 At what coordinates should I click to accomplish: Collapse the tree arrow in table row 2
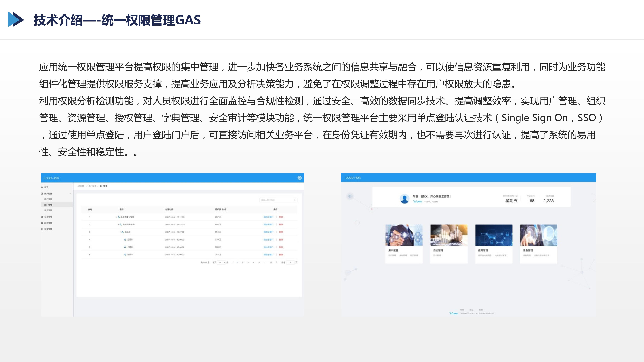coord(118,225)
